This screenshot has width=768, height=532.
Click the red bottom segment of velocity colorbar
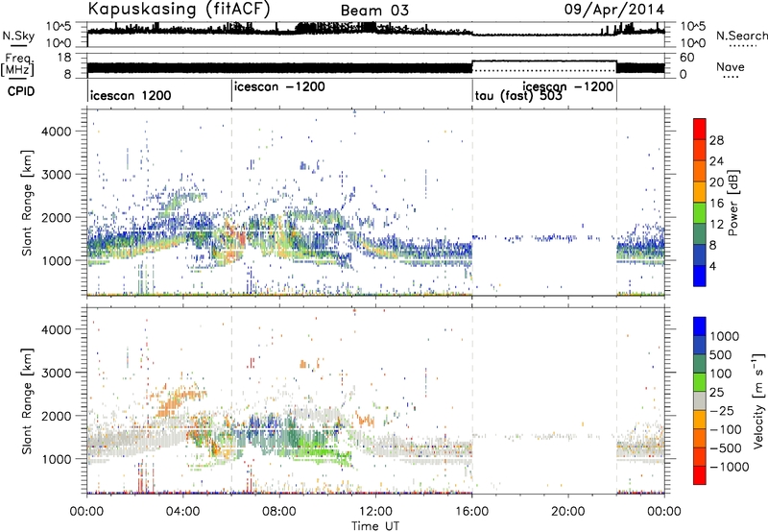(700, 475)
